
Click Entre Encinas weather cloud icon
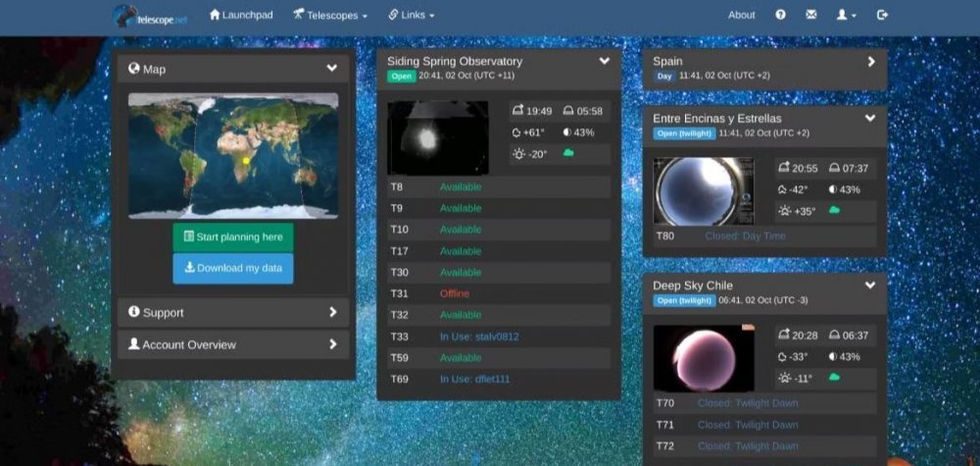(x=834, y=210)
